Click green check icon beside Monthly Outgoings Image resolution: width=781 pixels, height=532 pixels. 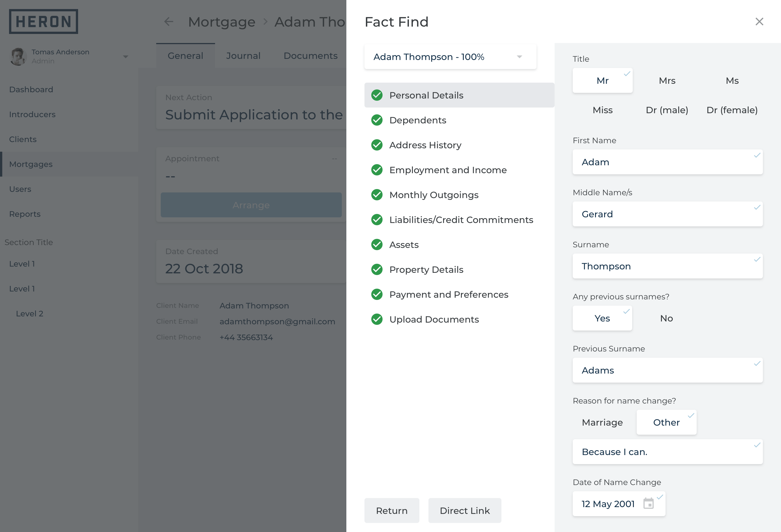pyautogui.click(x=377, y=195)
